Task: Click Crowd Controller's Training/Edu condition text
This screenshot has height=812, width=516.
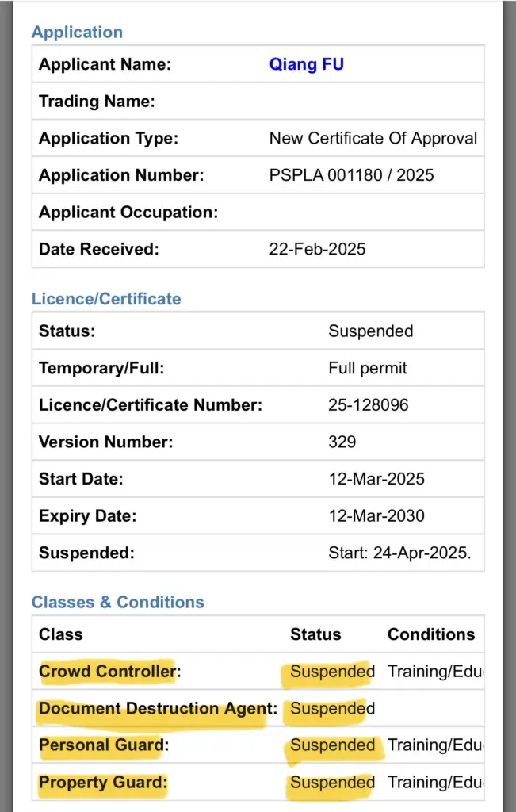Action: click(436, 671)
